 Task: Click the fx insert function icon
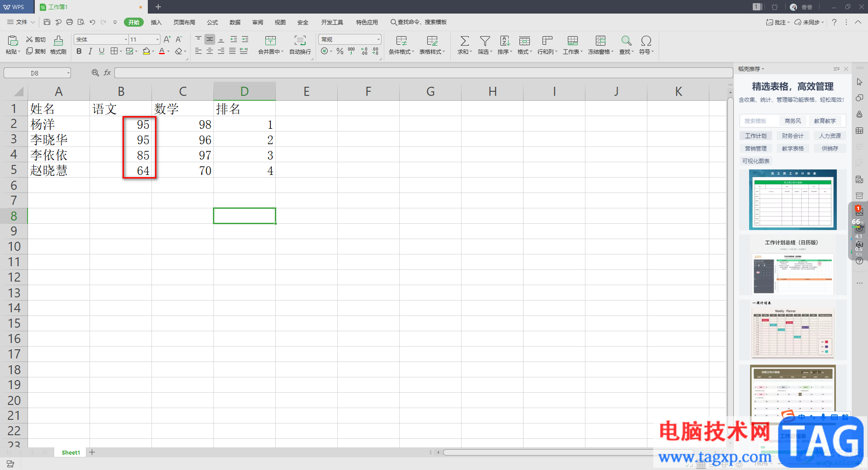107,73
